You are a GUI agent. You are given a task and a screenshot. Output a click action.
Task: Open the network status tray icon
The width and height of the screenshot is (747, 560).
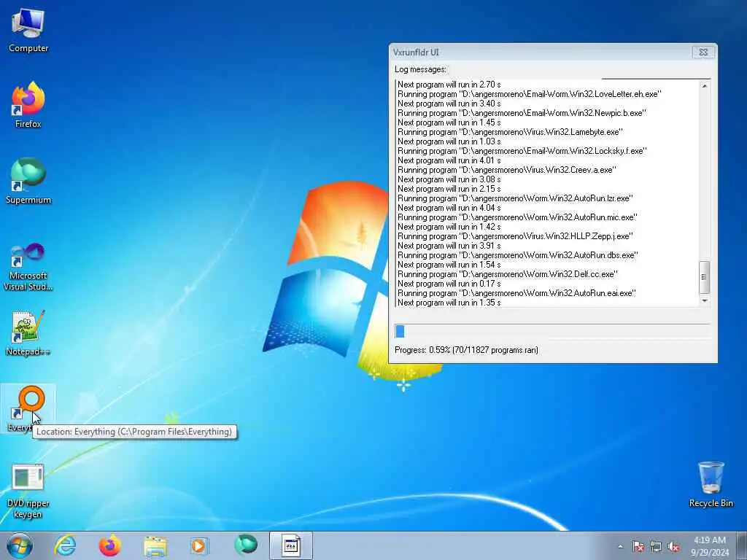[x=656, y=547]
